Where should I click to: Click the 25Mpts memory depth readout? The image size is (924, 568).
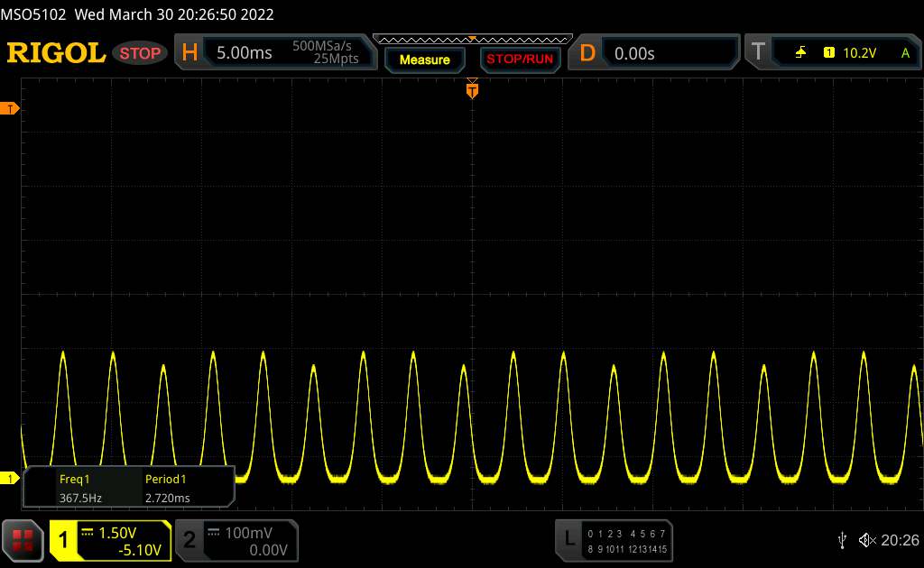click(336, 59)
